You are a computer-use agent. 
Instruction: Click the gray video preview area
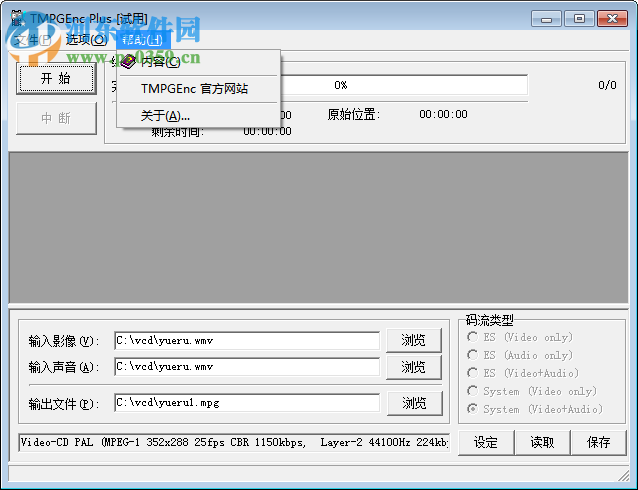pos(319,228)
